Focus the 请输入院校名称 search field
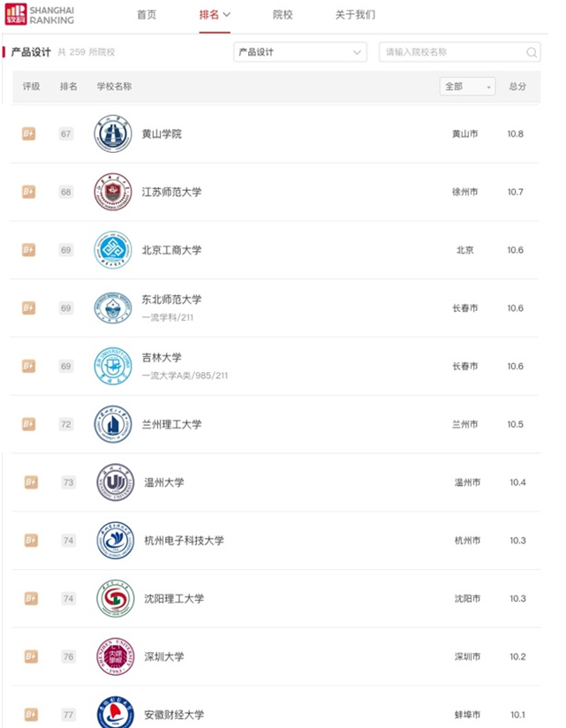The width and height of the screenshot is (566, 728). tap(459, 52)
